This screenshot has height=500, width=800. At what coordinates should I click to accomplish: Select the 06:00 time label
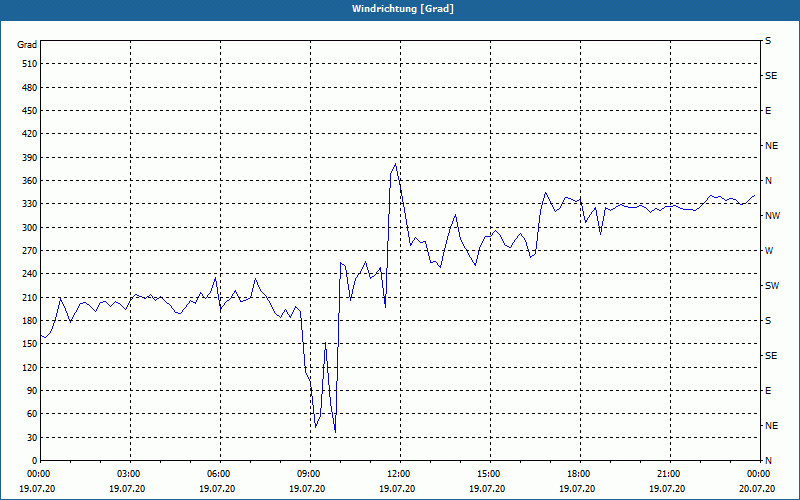(x=220, y=474)
